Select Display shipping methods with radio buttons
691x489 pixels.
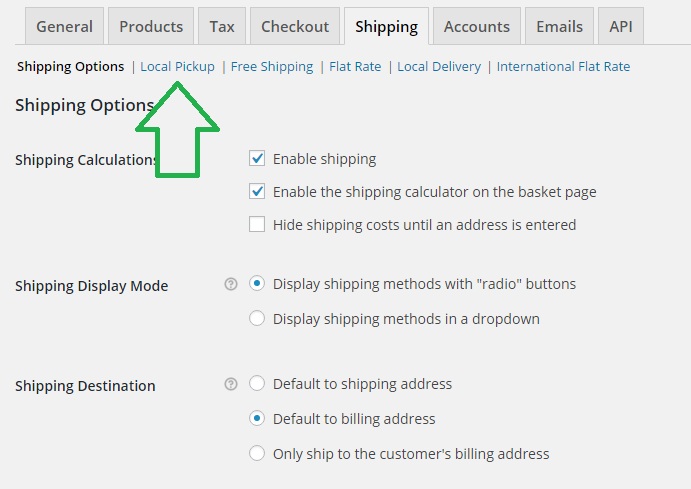[x=257, y=283]
